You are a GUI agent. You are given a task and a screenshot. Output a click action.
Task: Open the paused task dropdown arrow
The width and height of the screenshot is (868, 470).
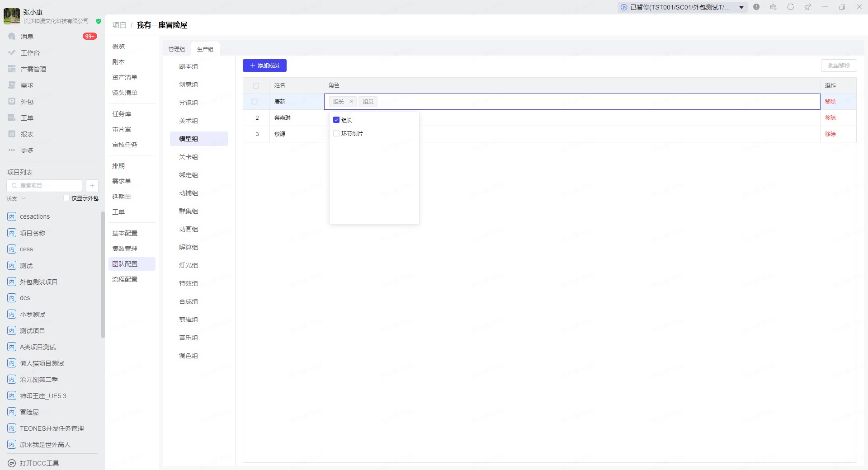(741, 7)
